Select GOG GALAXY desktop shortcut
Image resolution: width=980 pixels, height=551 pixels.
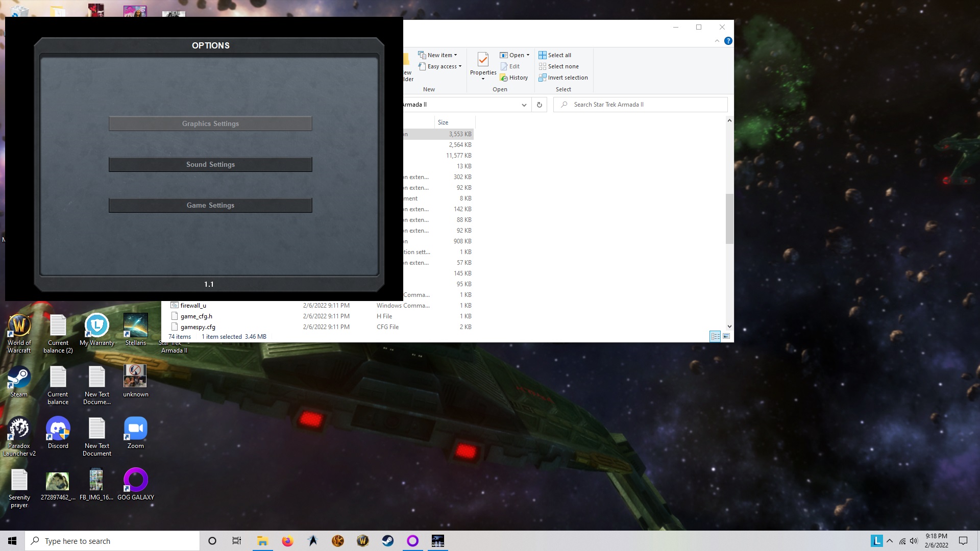click(x=136, y=485)
